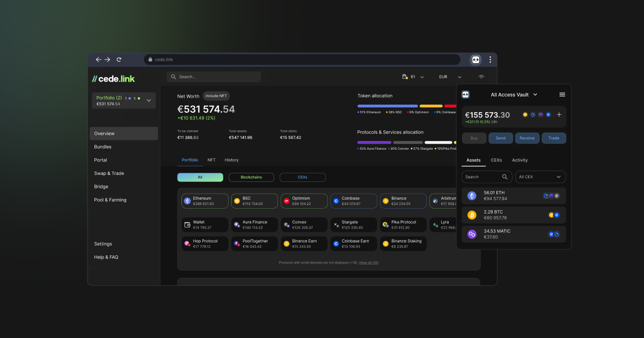
Task: Toggle the include NFT pill
Action: [x=216, y=96]
